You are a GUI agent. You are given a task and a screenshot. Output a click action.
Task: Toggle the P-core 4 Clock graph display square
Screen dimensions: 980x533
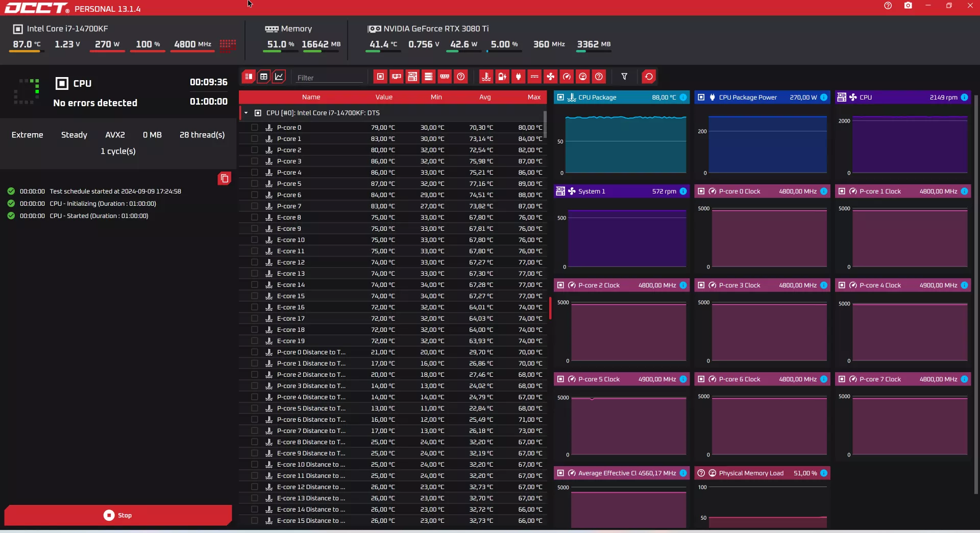(842, 285)
